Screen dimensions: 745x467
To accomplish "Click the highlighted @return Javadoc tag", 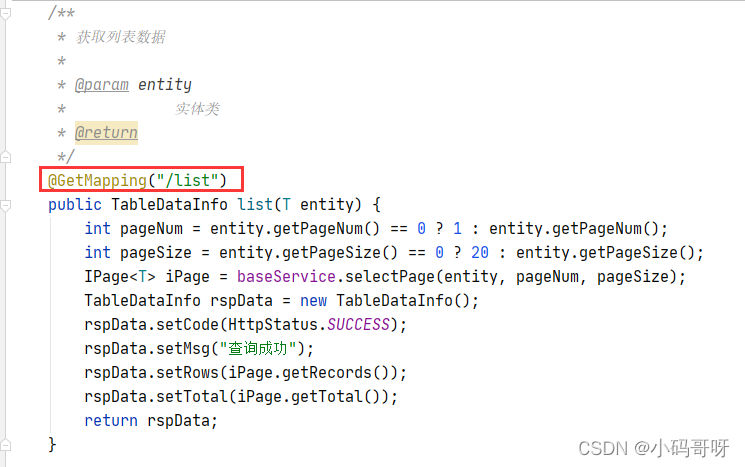I will click(106, 133).
